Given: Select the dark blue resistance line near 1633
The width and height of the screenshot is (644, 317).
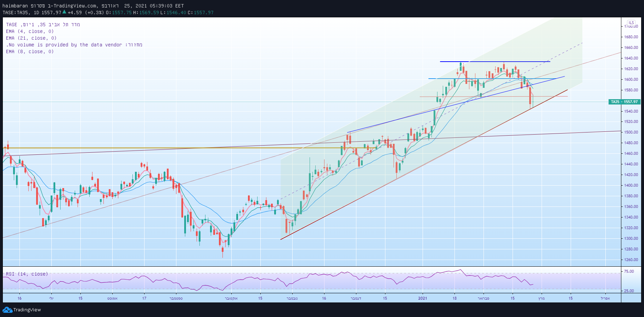Looking at the screenshot, I should (x=495, y=62).
